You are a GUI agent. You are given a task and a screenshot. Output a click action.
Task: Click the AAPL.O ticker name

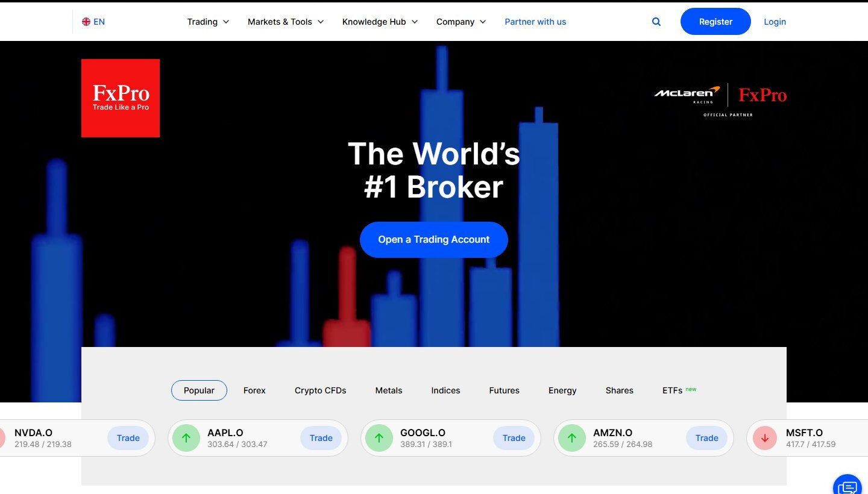pyautogui.click(x=225, y=433)
